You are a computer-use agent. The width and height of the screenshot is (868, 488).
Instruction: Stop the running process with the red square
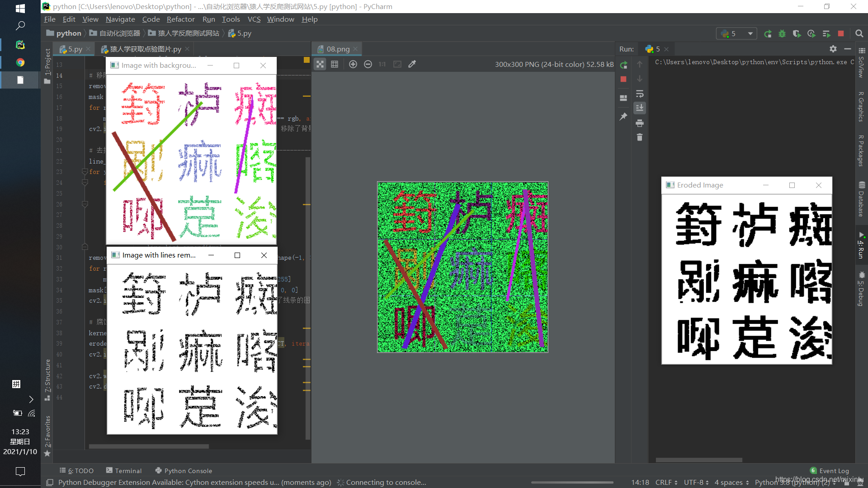[x=623, y=79]
